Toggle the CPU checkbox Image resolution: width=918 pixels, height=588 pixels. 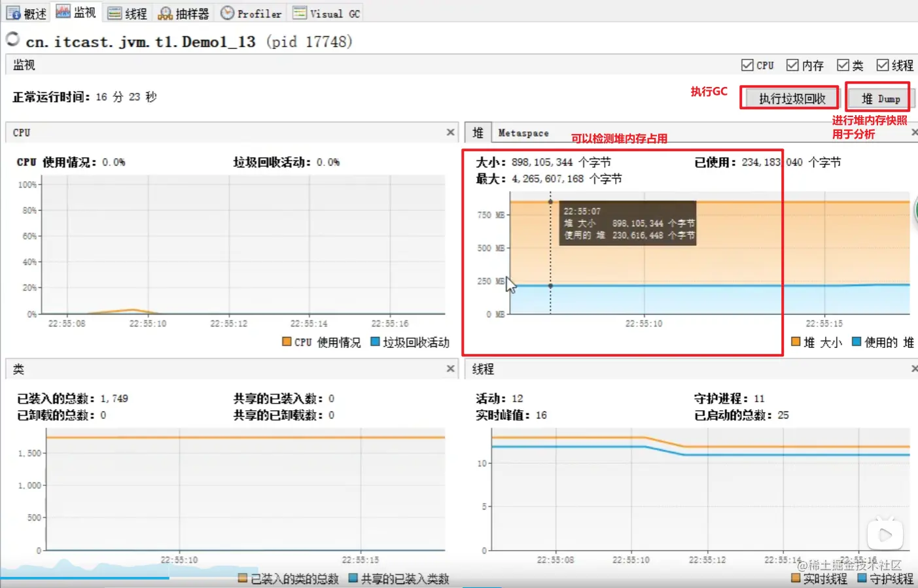click(747, 65)
